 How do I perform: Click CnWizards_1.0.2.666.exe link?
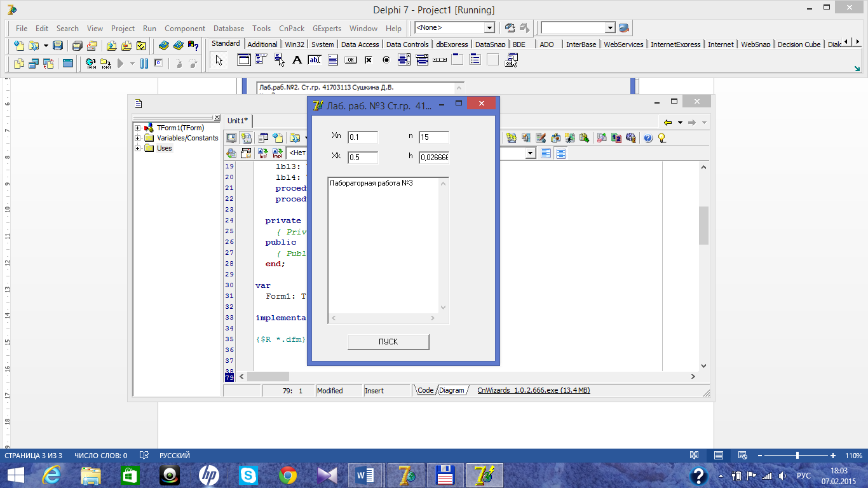tap(534, 390)
